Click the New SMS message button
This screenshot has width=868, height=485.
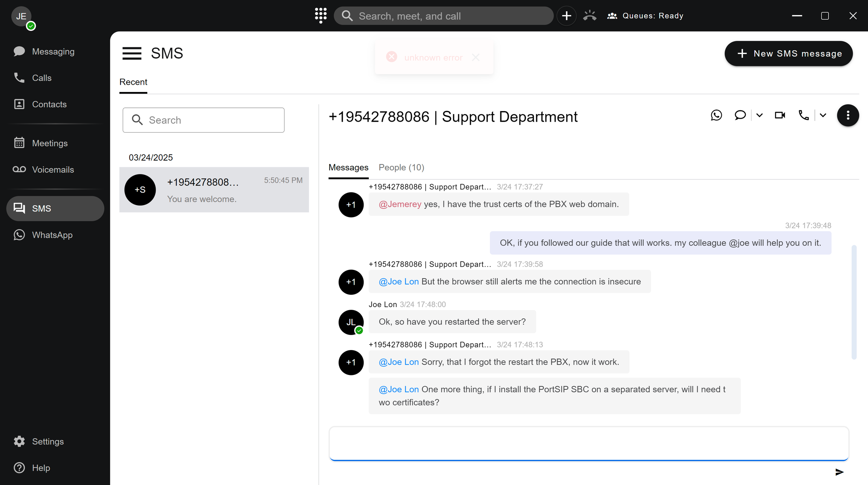788,54
